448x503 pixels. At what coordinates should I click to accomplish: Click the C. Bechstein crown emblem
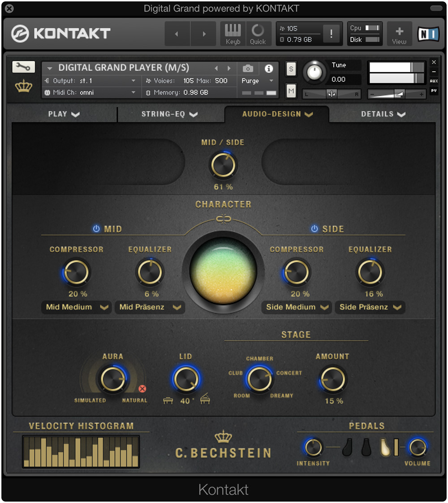tap(224, 437)
